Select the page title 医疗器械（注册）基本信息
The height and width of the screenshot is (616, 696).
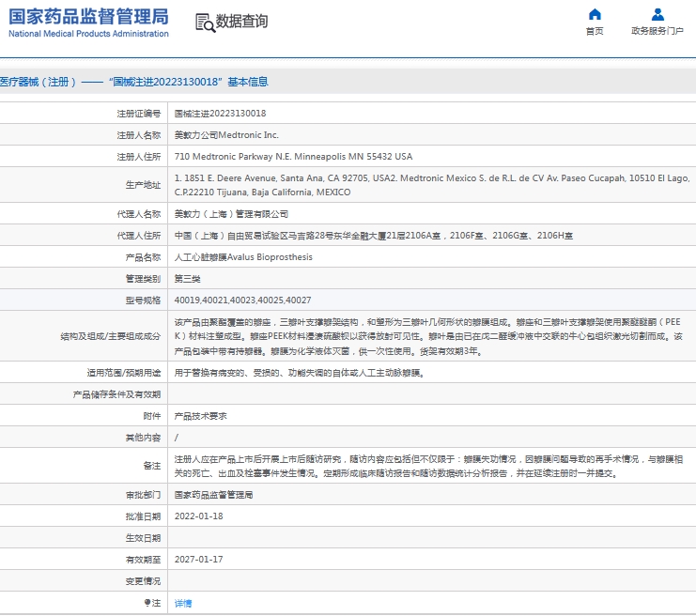(x=133, y=82)
